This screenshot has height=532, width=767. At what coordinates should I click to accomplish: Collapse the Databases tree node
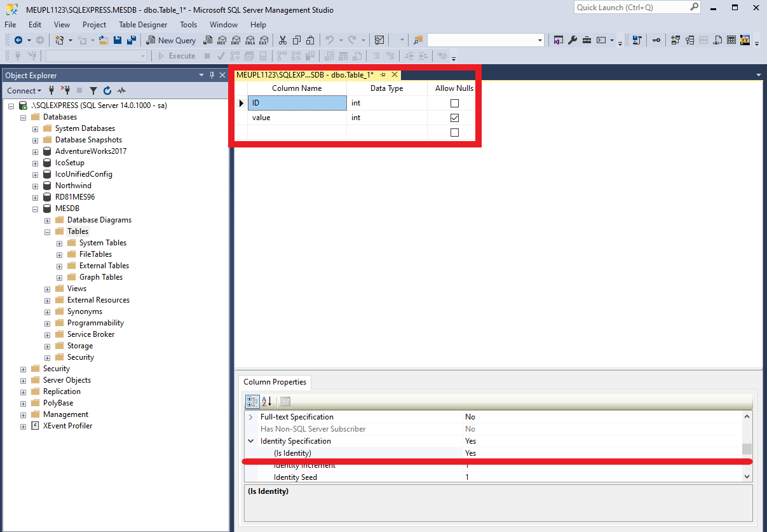coord(24,117)
